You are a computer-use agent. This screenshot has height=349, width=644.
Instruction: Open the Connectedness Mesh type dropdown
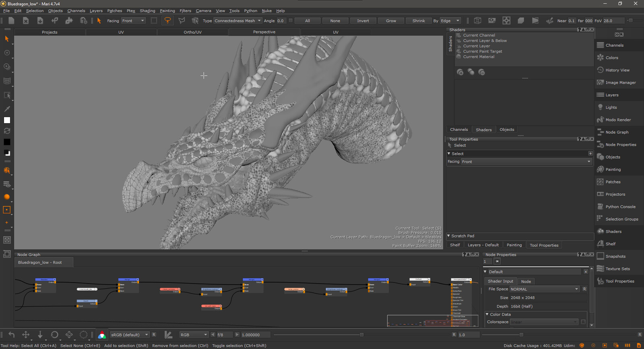click(x=237, y=21)
